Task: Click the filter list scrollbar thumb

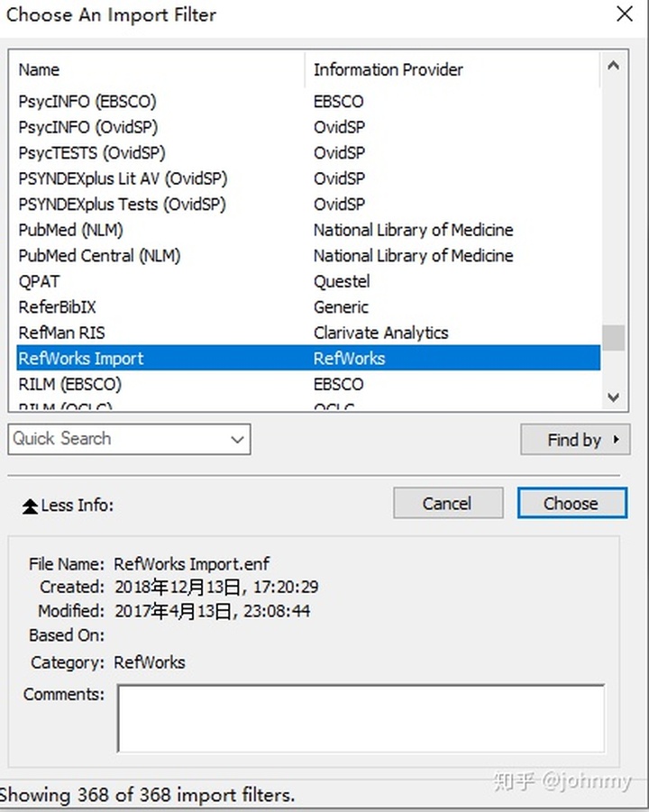Action: [x=614, y=338]
